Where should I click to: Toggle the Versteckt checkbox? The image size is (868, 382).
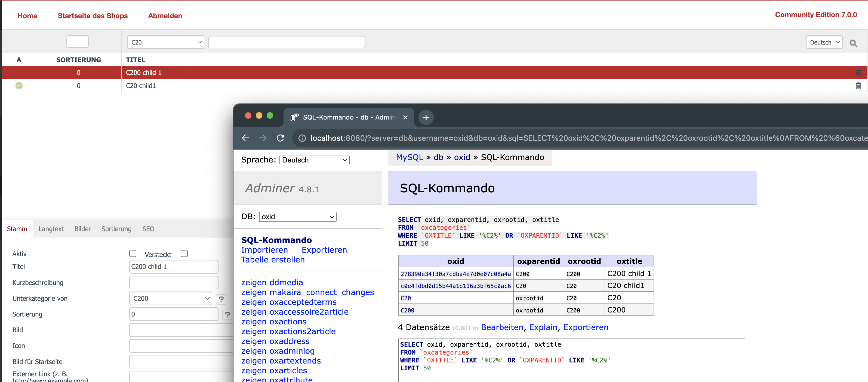[184, 253]
